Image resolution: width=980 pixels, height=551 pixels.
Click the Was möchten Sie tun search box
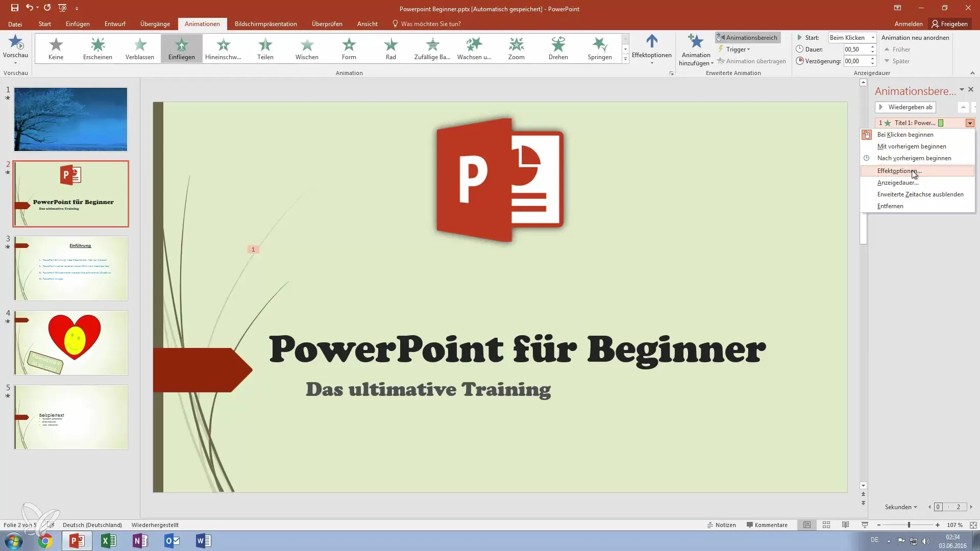[x=426, y=23]
